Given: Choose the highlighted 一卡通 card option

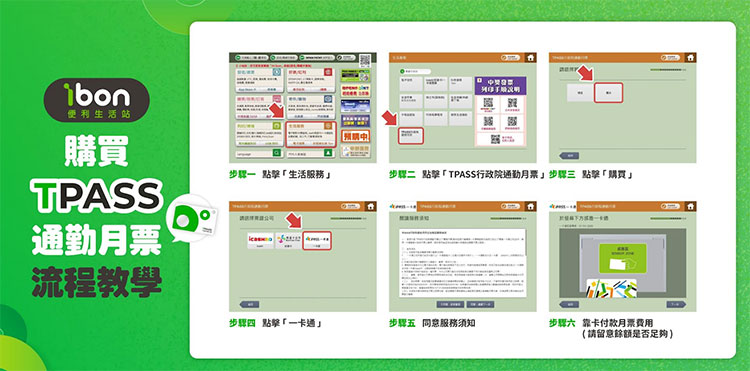Looking at the screenshot, I should click(x=317, y=240).
